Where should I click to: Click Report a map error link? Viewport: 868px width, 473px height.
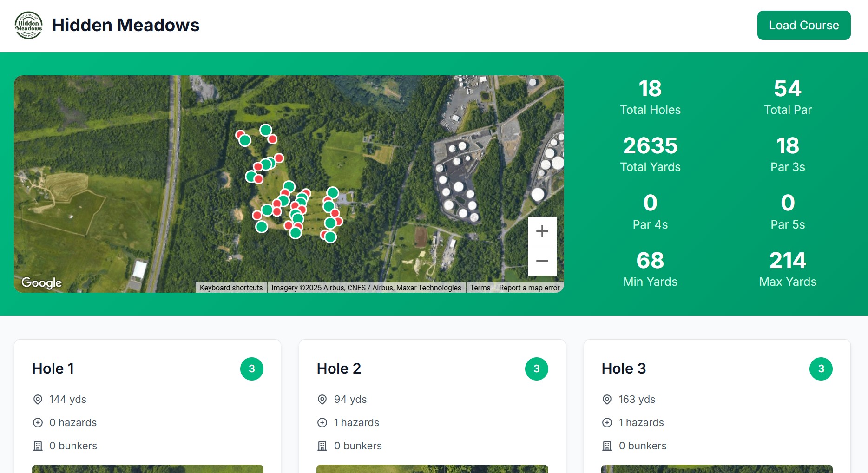click(x=529, y=288)
